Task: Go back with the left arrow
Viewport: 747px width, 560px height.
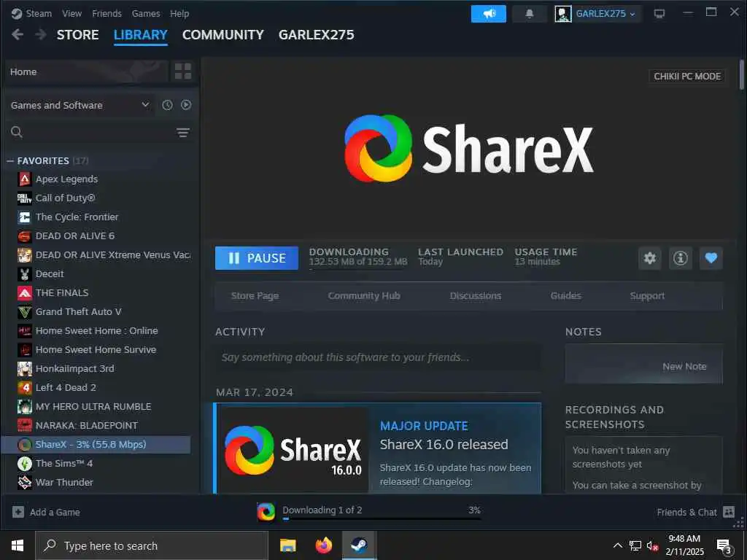Action: [x=18, y=34]
